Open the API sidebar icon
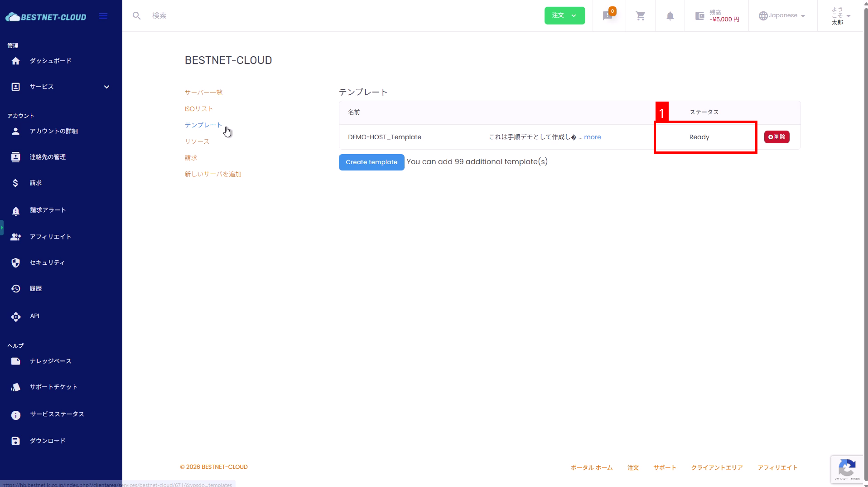 (16, 317)
